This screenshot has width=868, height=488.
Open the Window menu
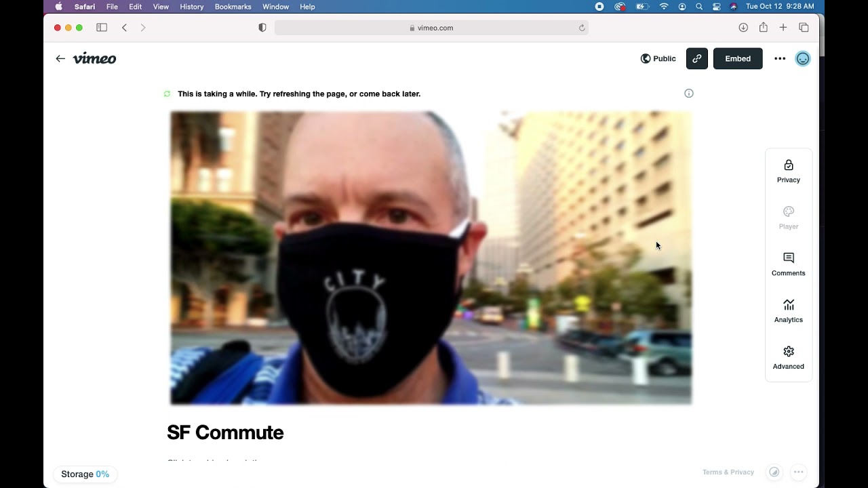coord(275,7)
